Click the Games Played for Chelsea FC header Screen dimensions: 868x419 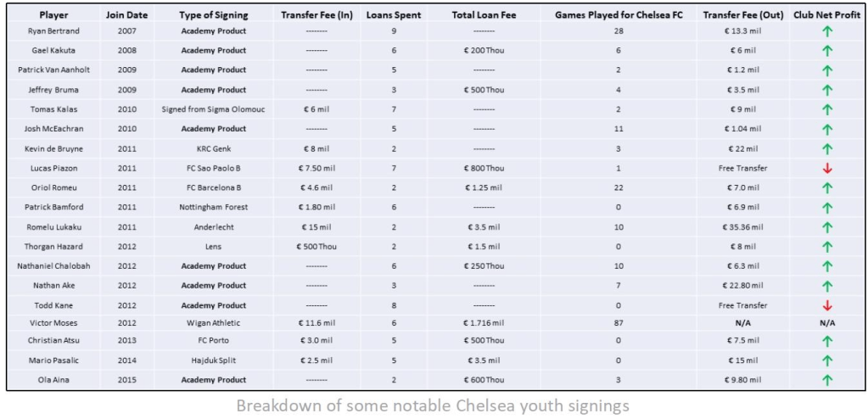pos(619,15)
